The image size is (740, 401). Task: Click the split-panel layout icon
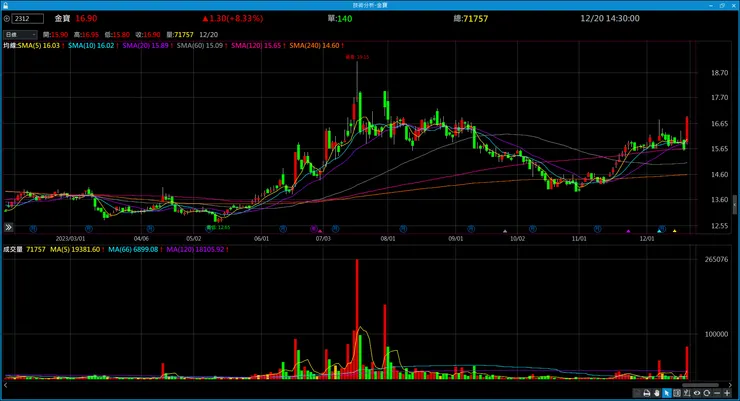tap(677, 393)
